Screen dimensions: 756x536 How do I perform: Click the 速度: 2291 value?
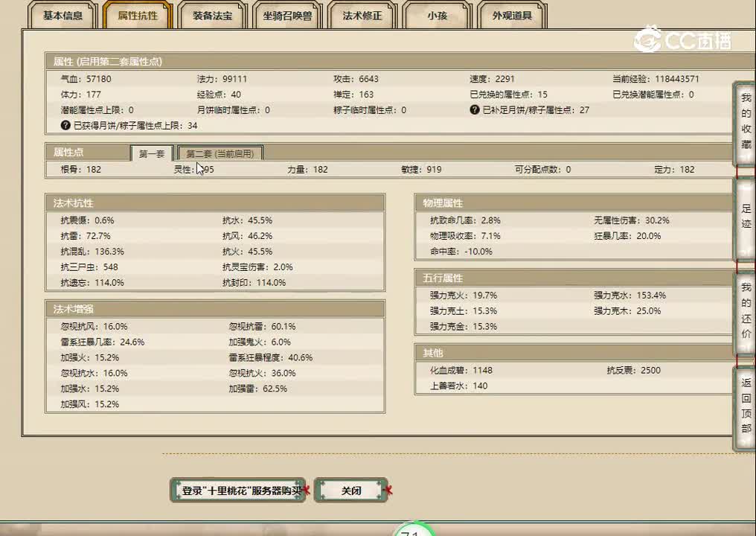pos(493,79)
